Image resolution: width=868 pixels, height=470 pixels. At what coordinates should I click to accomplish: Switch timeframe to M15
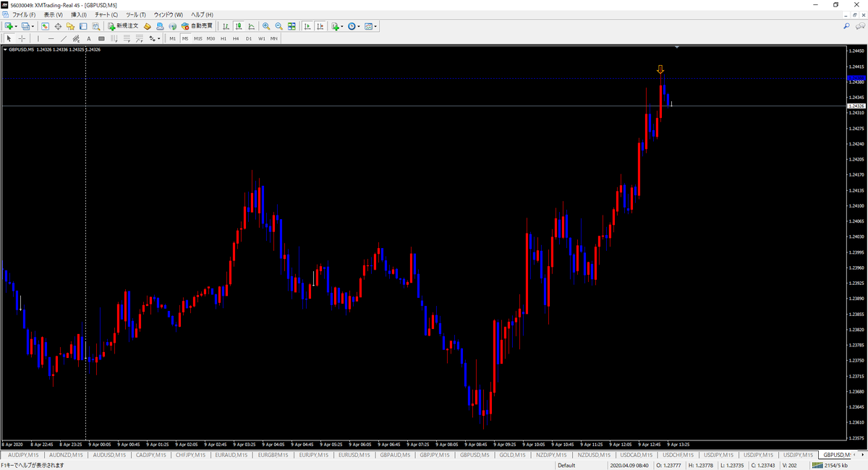pos(198,38)
